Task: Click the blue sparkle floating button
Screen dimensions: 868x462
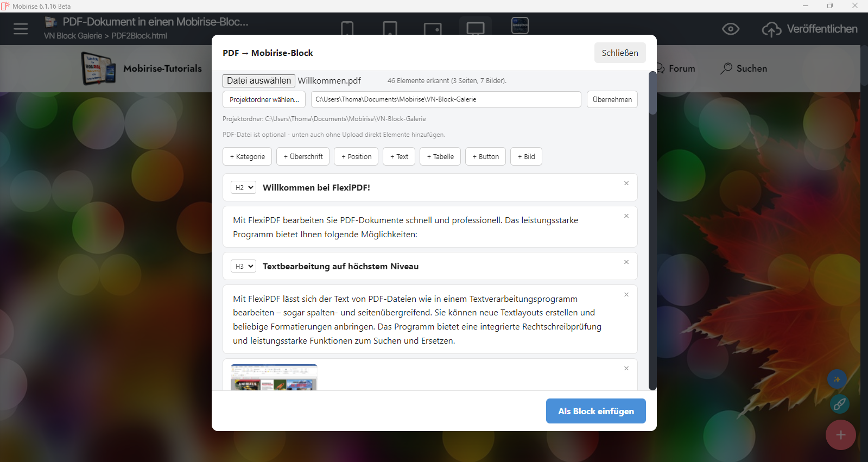Action: 837,379
